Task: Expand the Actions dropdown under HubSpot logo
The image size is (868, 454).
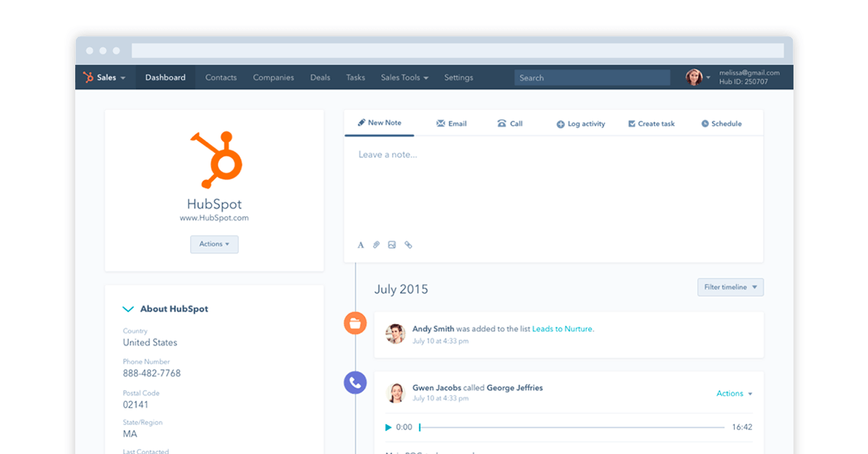Action: tap(214, 244)
